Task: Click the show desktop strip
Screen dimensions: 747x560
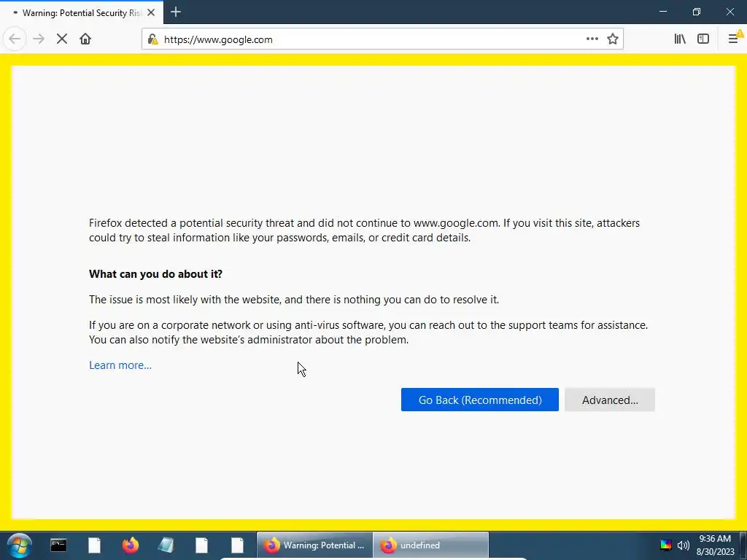Action: 743,545
